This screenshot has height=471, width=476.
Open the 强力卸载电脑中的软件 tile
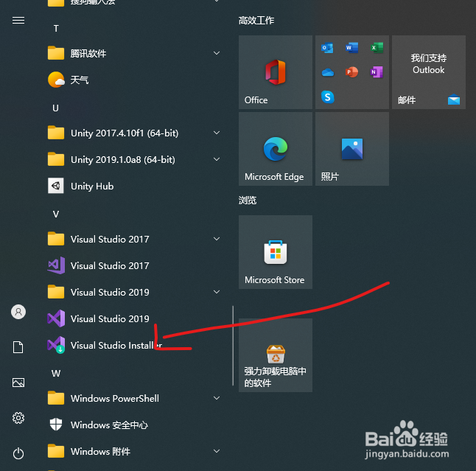pyautogui.click(x=276, y=355)
